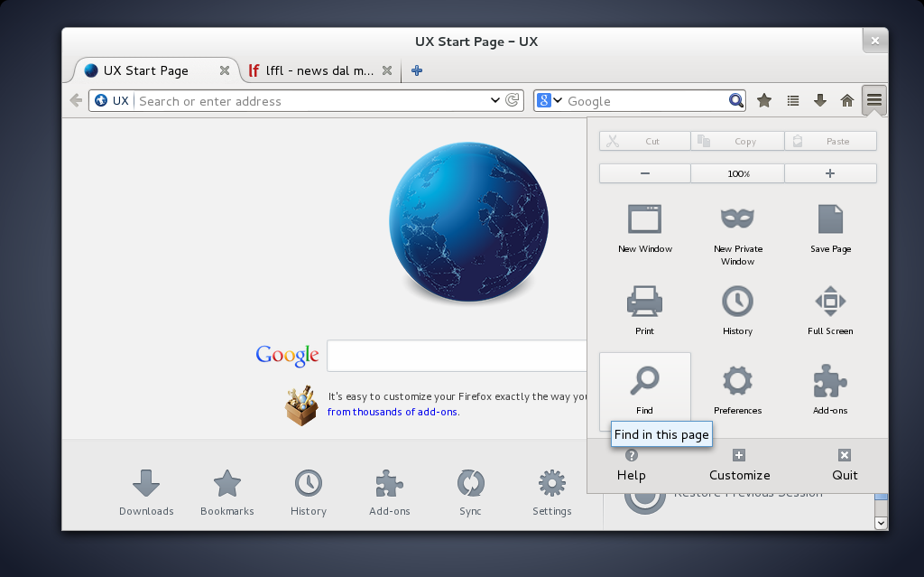Click the search magnifier in Google box
This screenshot has height=577, width=924.
pyautogui.click(x=735, y=100)
